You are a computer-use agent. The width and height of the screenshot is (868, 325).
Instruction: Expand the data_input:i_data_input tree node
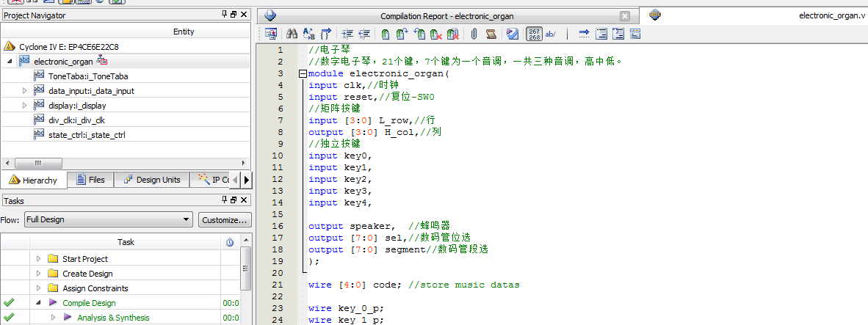24,91
